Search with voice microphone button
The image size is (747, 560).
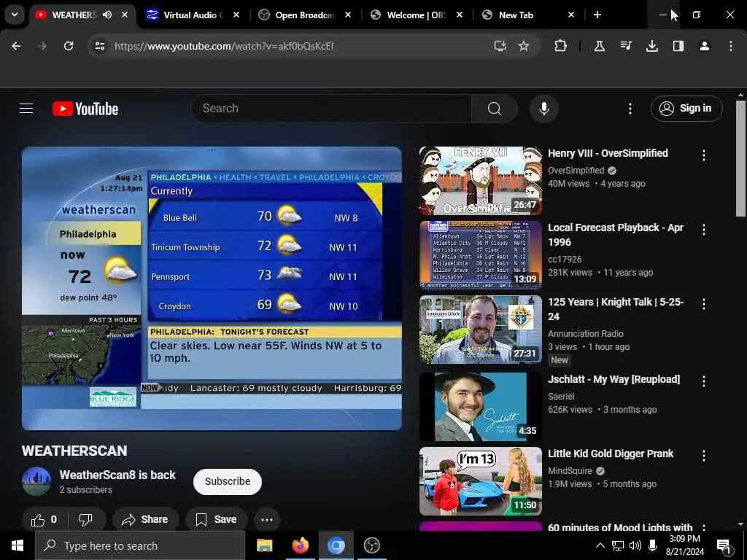pyautogui.click(x=544, y=109)
